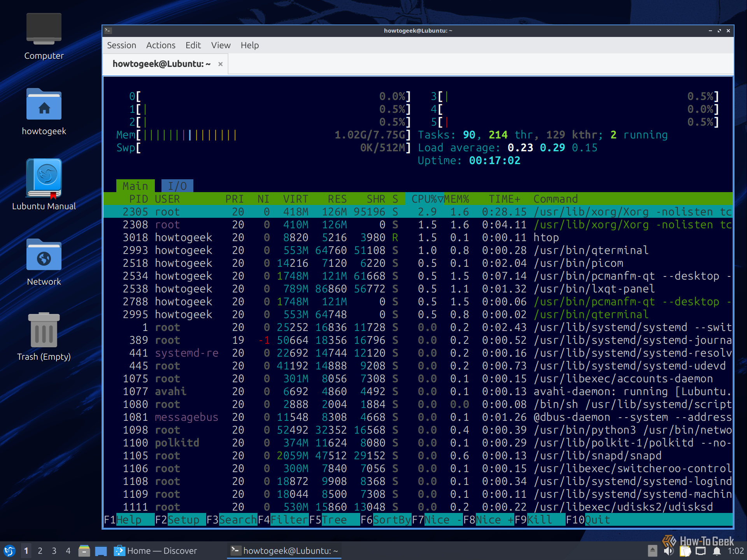Open the Lubuntu start menu icon
The width and height of the screenshot is (747, 560).
(9, 551)
